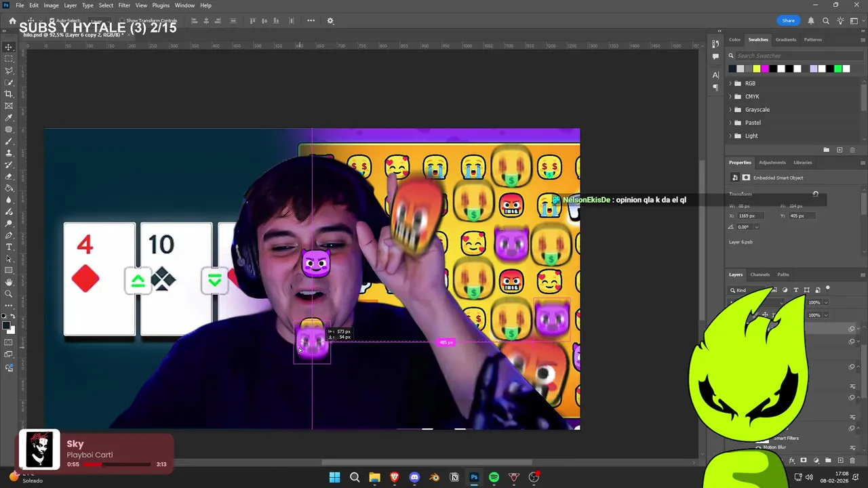The height and width of the screenshot is (488, 868).
Task: Select the Rectangle shape tool
Action: point(9,270)
